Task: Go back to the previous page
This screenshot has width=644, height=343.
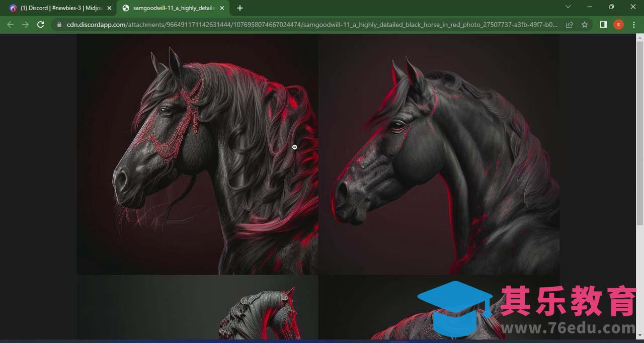Action: (10, 25)
